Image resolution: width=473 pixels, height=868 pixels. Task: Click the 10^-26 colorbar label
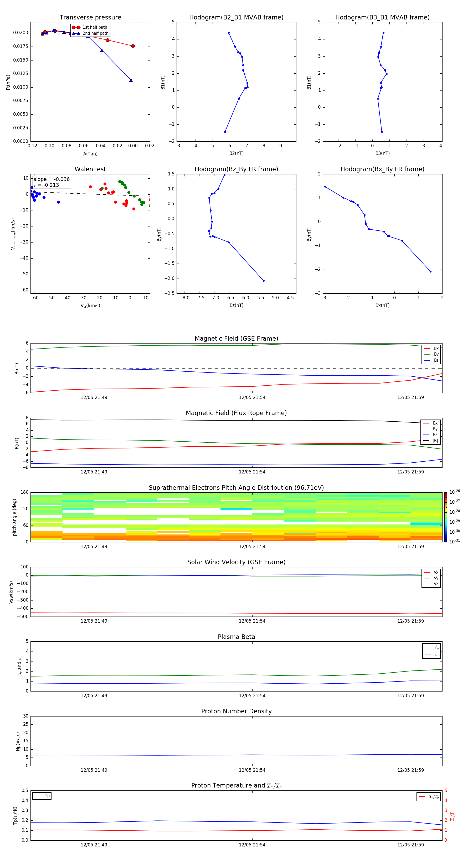click(x=455, y=492)
